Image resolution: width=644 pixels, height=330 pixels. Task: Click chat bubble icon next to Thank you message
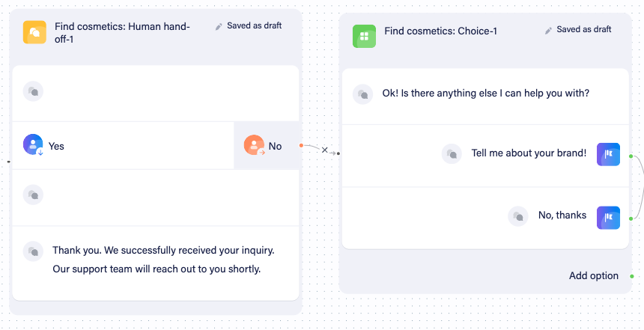tap(33, 251)
